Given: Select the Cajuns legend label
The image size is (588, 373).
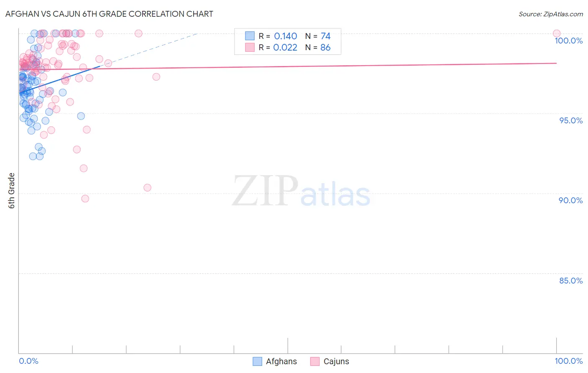Looking at the screenshot, I should click(336, 361).
